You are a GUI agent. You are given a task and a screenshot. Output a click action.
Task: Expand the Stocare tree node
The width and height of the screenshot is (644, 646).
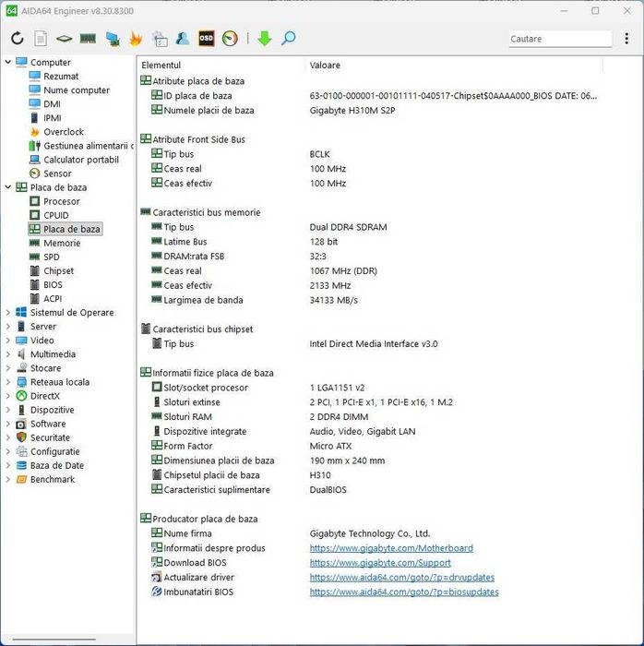coord(7,368)
